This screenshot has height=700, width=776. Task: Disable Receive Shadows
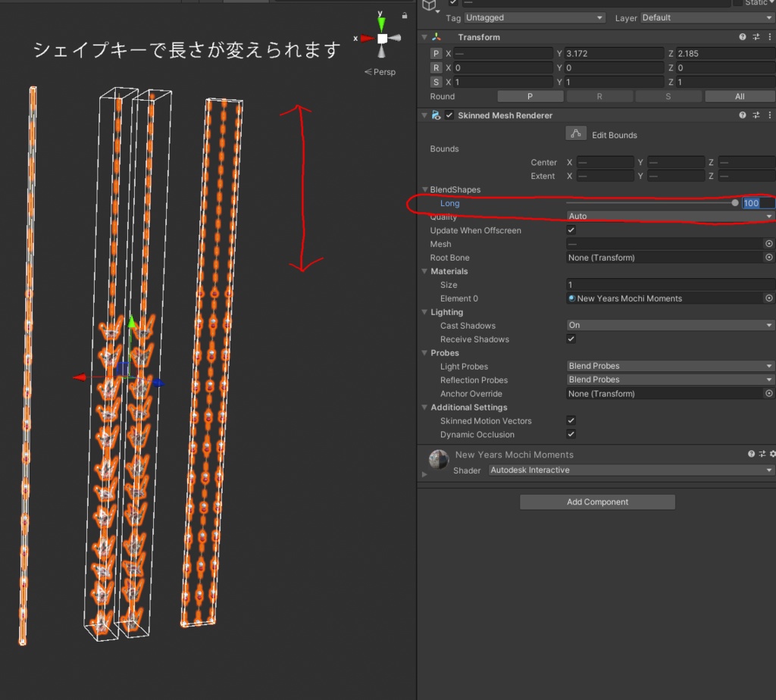571,339
